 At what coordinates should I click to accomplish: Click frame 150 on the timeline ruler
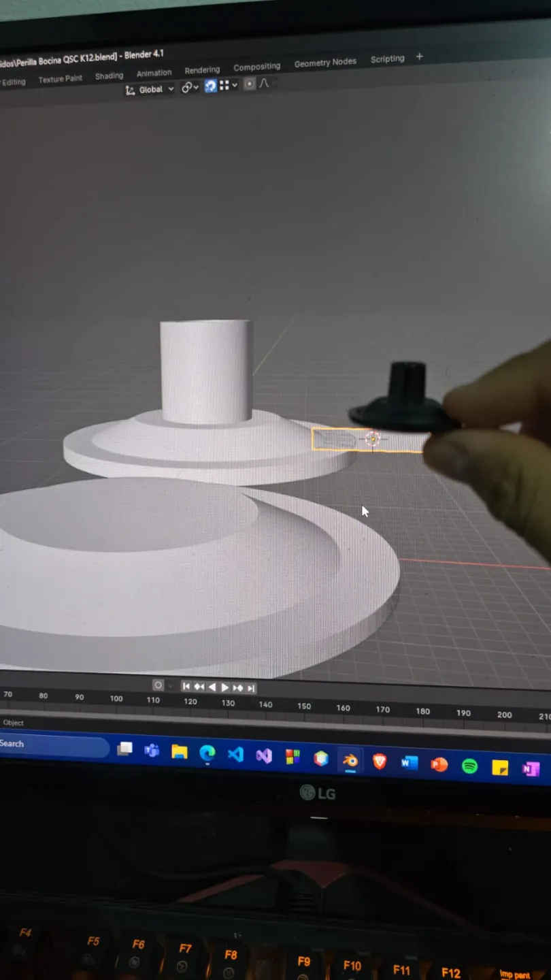pos(304,706)
